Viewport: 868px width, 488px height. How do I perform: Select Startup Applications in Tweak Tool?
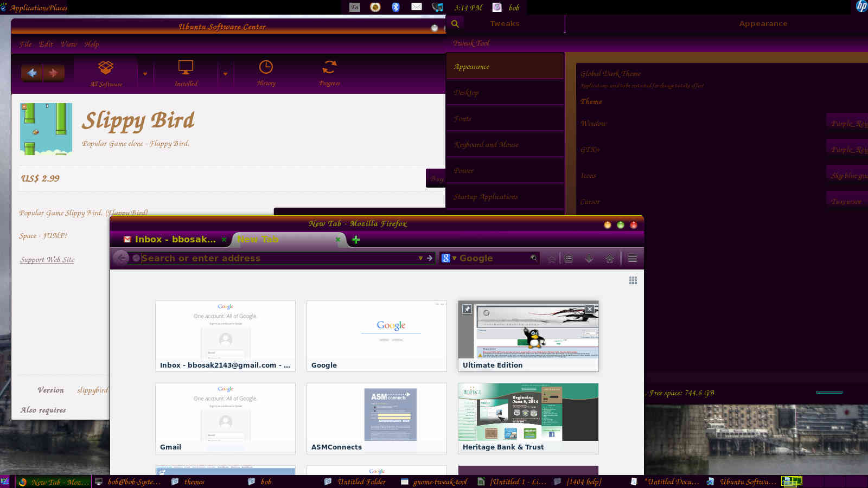(x=505, y=196)
